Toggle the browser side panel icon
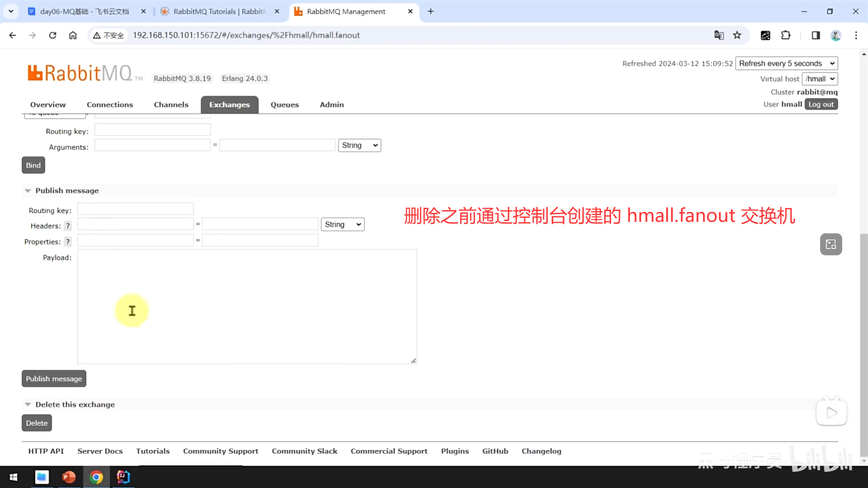 (816, 35)
